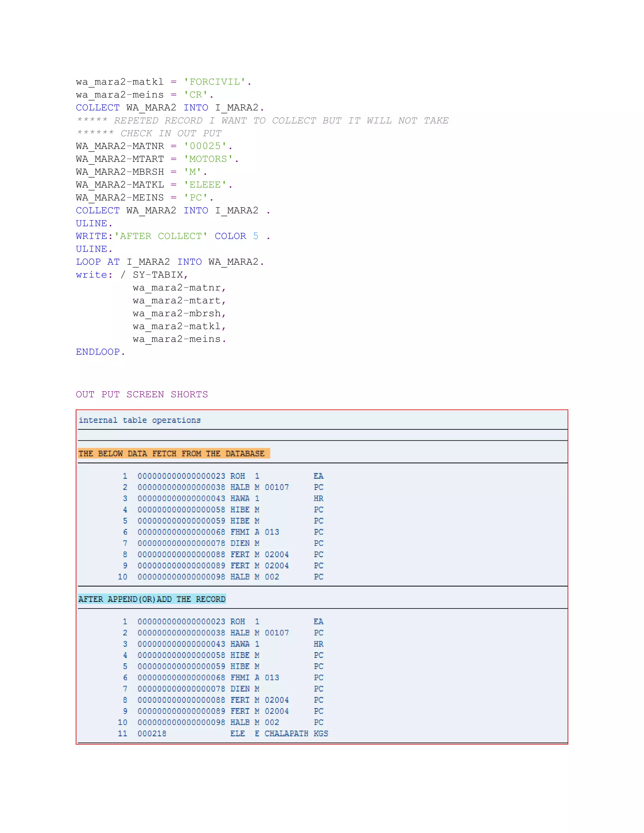The image size is (644, 833).
Task: Click the LOOP AT I_MARA2 line
Action: [x=169, y=262]
